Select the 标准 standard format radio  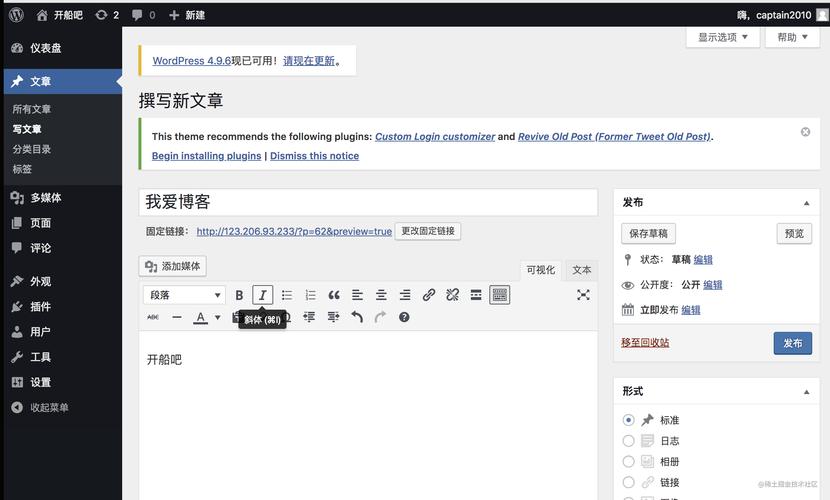[x=628, y=420]
